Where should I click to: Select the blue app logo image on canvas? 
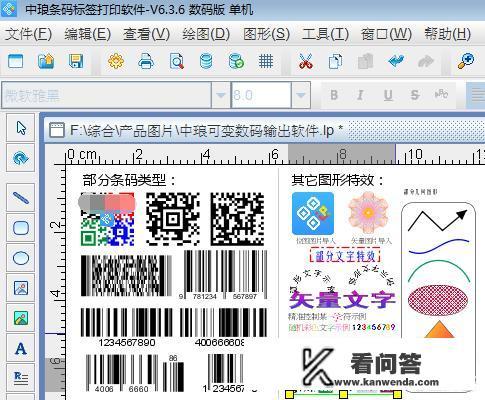[x=313, y=214]
